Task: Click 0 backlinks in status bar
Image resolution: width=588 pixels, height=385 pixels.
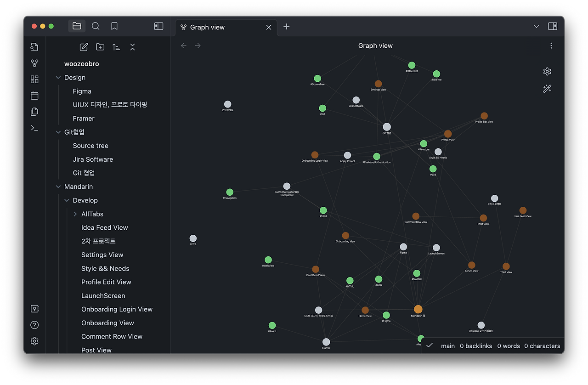Action: [476, 346]
